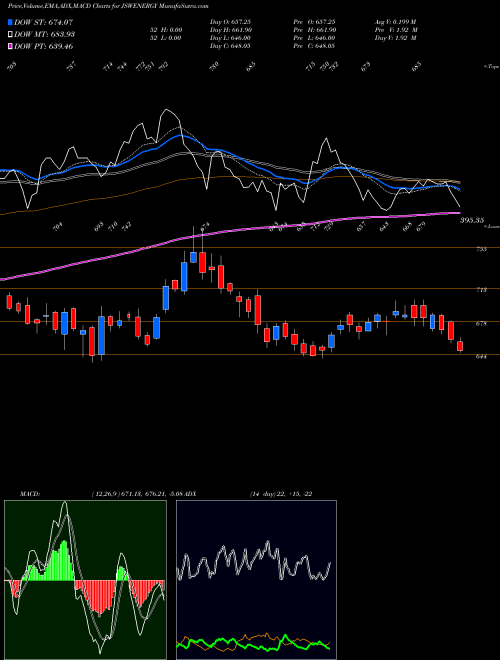Click the last red candle near 644
This screenshot has height=660, width=500.
click(x=460, y=346)
